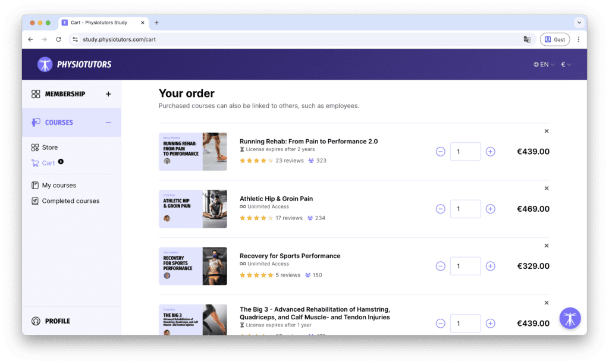Reload the page with the refresh icon
609x364 pixels.
(x=58, y=39)
